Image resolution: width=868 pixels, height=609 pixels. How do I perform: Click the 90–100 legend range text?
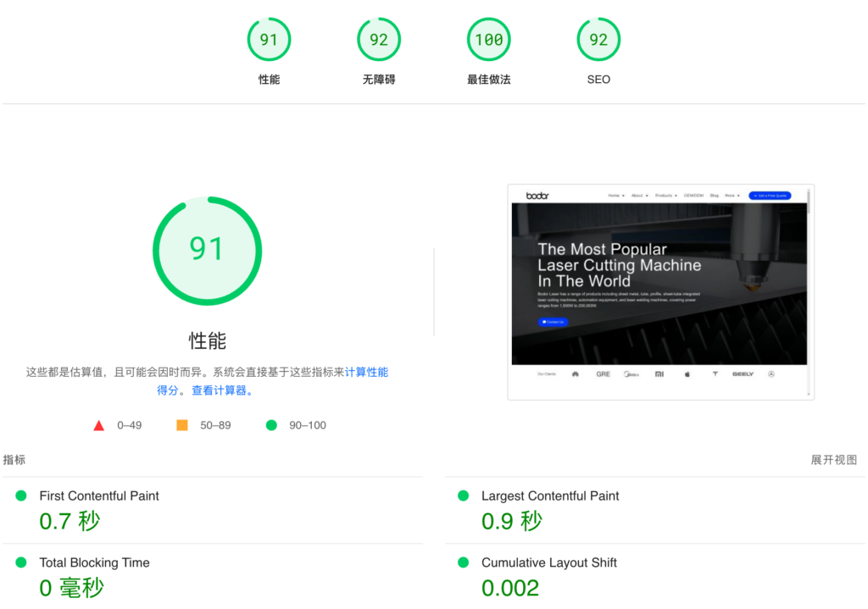[308, 425]
